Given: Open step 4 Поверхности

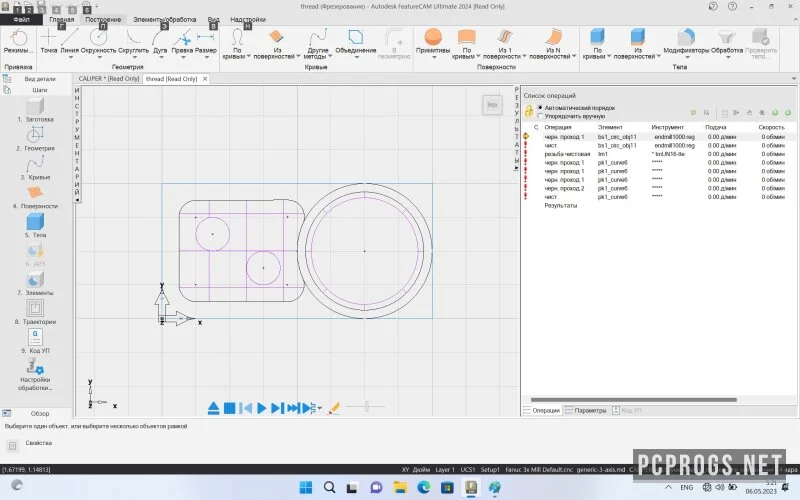Looking at the screenshot, I should coord(35,197).
